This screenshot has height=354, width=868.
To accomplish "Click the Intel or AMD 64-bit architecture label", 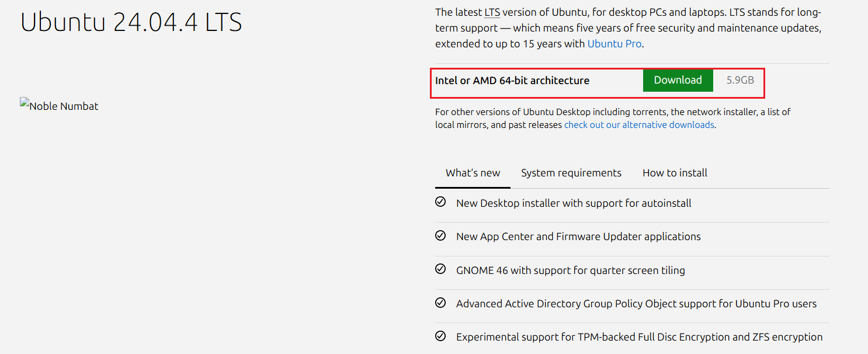I will (512, 81).
